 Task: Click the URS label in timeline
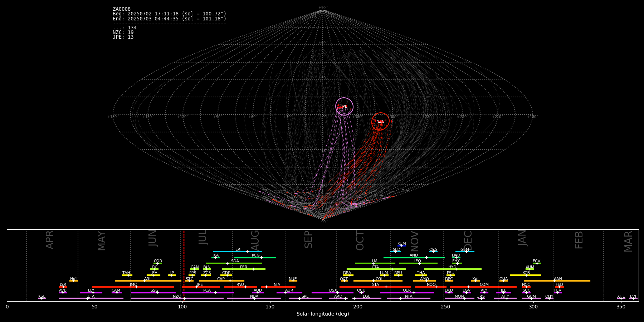click(x=480, y=297)
